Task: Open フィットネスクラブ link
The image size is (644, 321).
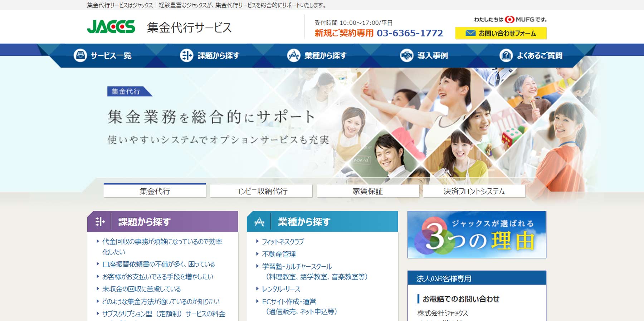Action: [283, 242]
